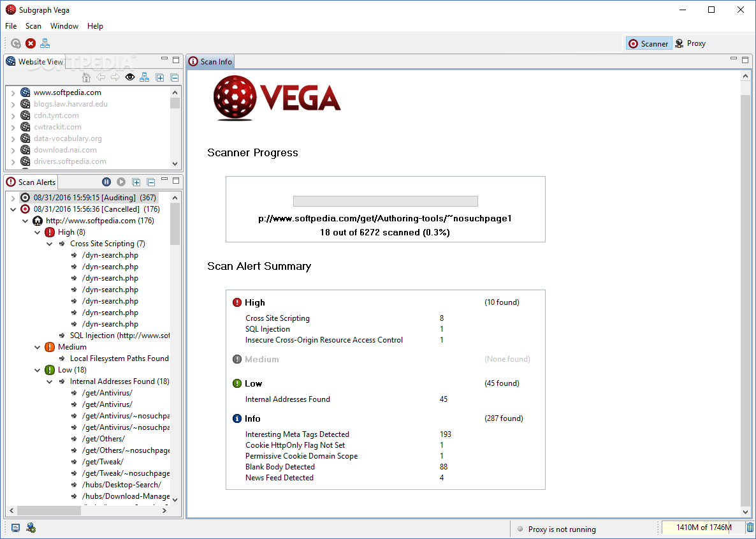The width and height of the screenshot is (756, 539).
Task: Click the memory usage heap indicator
Action: (704, 528)
